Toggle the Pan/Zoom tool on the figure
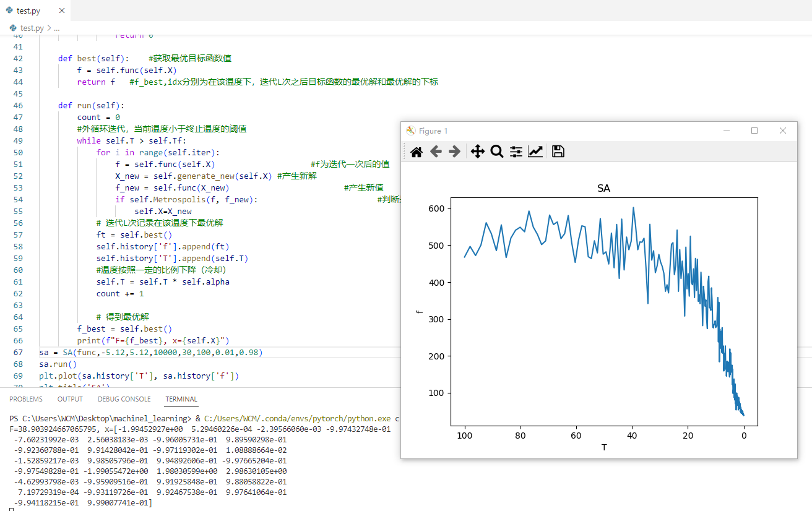This screenshot has height=511, width=812. pyautogui.click(x=477, y=151)
